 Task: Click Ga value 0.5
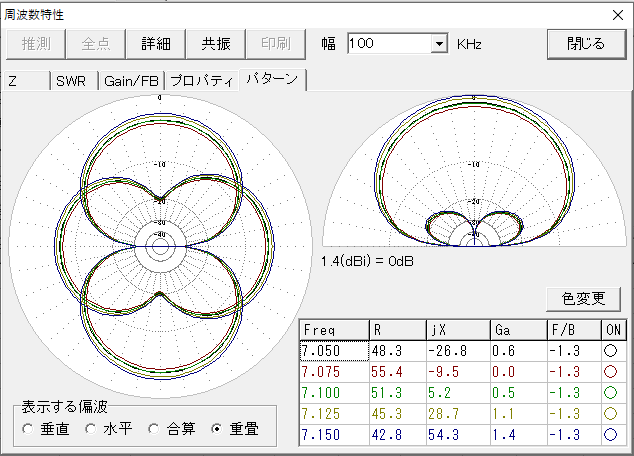point(519,393)
